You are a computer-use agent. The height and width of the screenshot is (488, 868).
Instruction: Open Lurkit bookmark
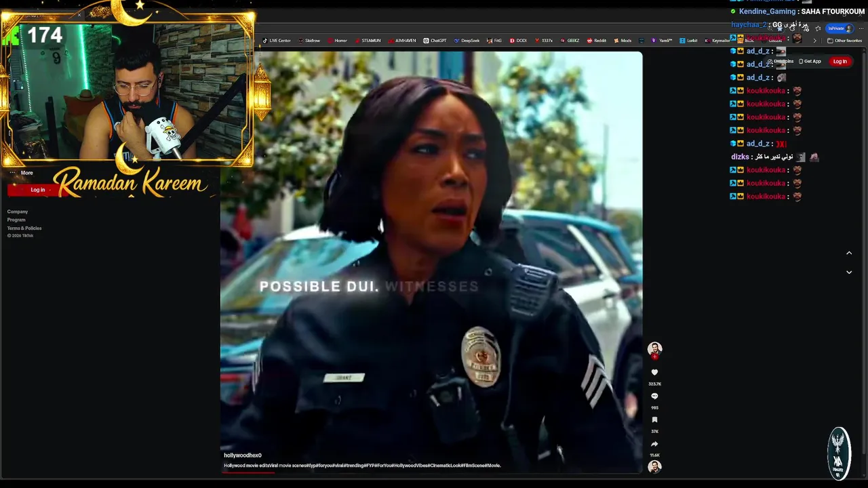point(688,41)
